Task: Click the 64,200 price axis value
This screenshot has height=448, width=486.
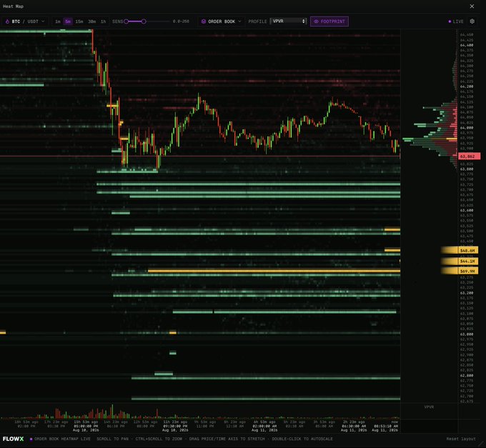Action: point(467,86)
